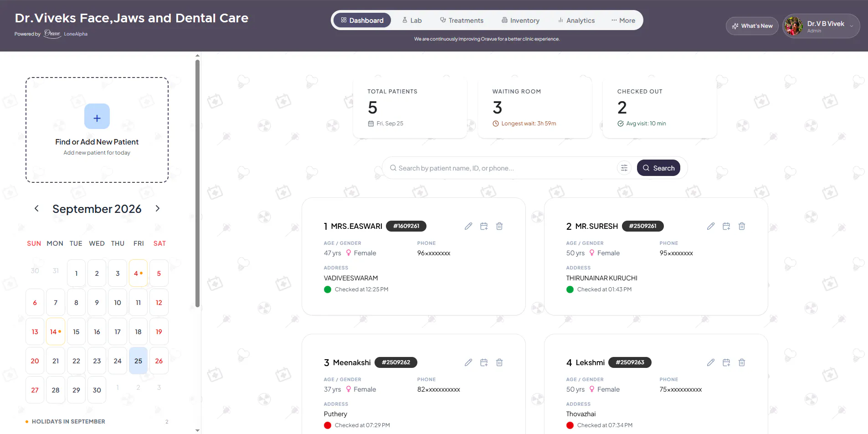Image resolution: width=868 pixels, height=434 pixels.
Task: Focus the patient search input field
Action: 501,168
